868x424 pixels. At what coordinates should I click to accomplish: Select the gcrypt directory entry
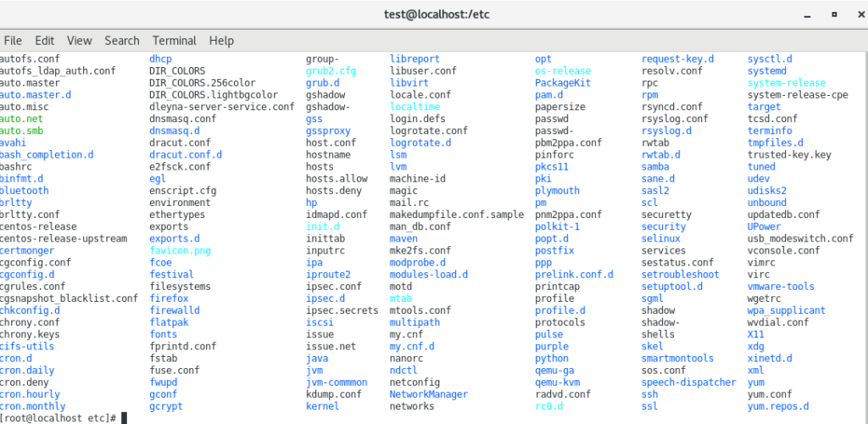(x=166, y=406)
